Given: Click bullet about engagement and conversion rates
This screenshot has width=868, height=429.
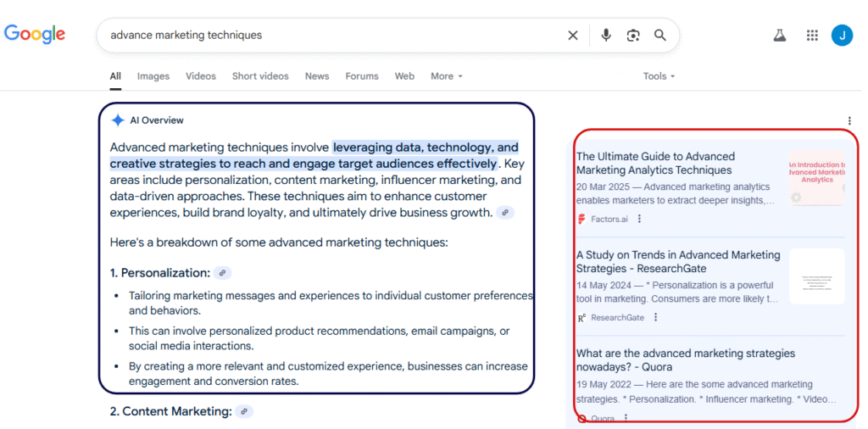Looking at the screenshot, I should (x=328, y=374).
